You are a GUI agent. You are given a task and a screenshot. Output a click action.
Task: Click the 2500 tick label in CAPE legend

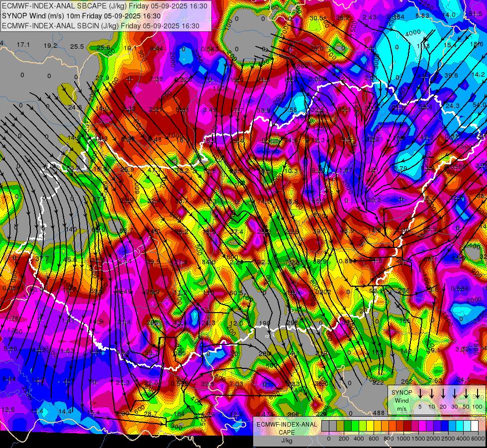coord(448,439)
